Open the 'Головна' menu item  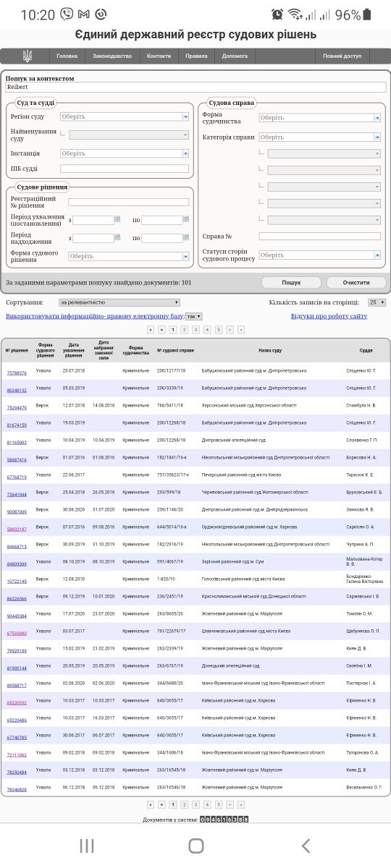tap(67, 56)
